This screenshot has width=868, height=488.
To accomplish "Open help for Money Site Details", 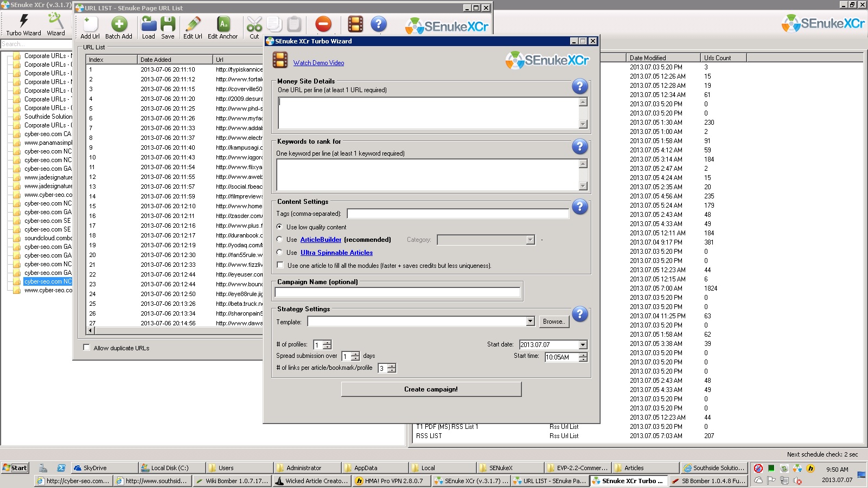I will pos(580,86).
